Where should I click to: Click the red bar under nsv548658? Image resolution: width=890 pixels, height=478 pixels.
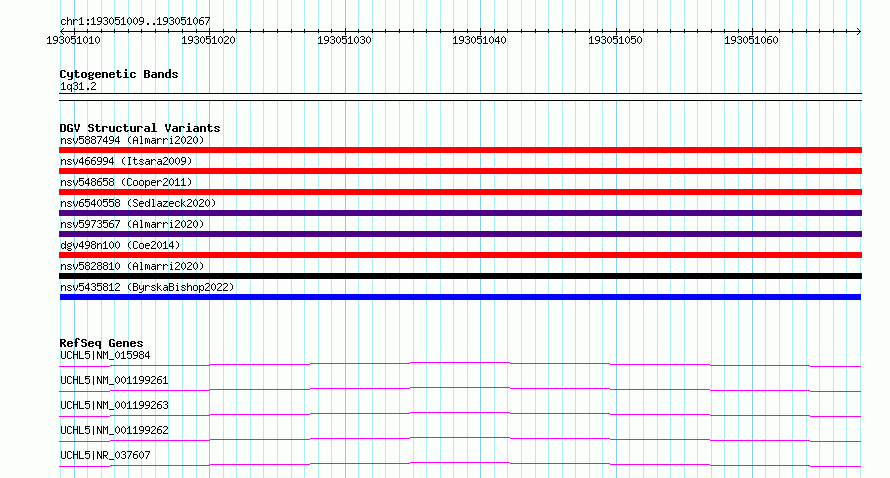pos(460,192)
